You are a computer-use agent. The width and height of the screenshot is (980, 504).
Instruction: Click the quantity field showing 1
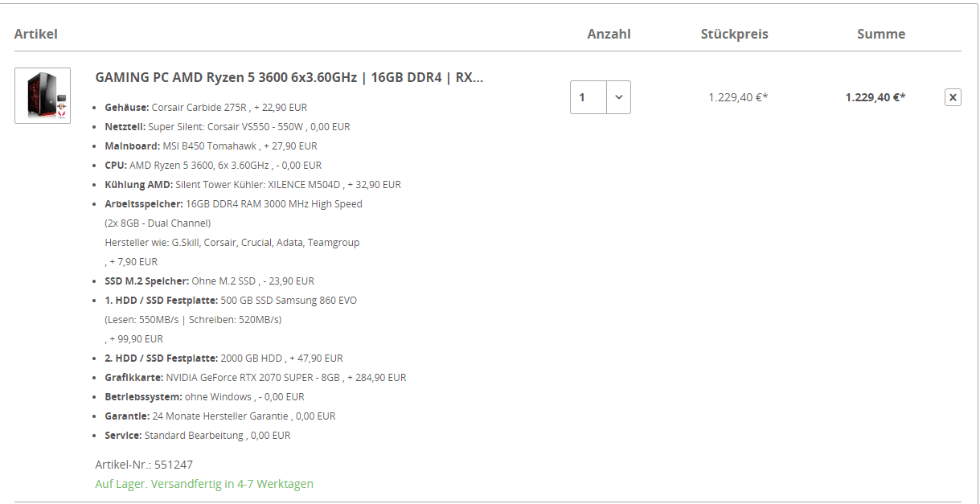(x=588, y=97)
